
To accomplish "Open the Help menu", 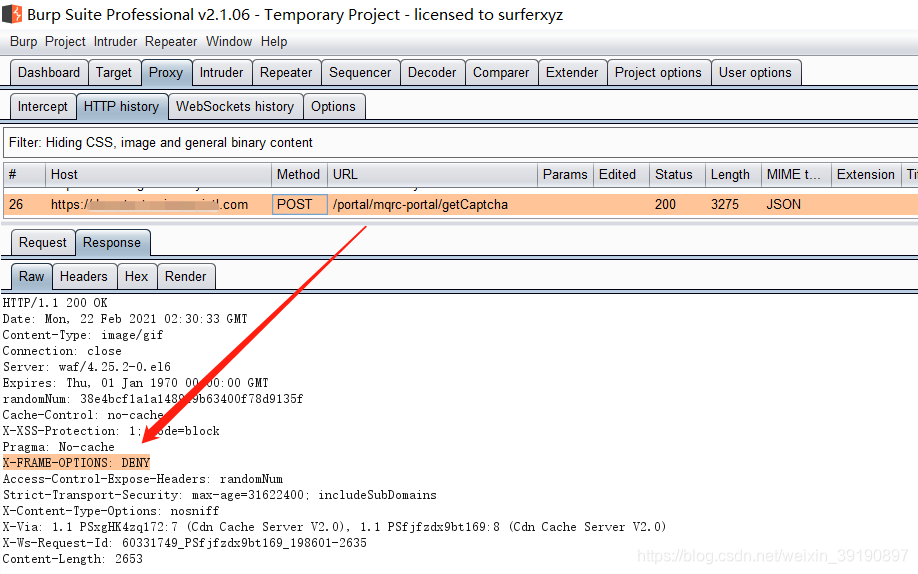I will 274,42.
